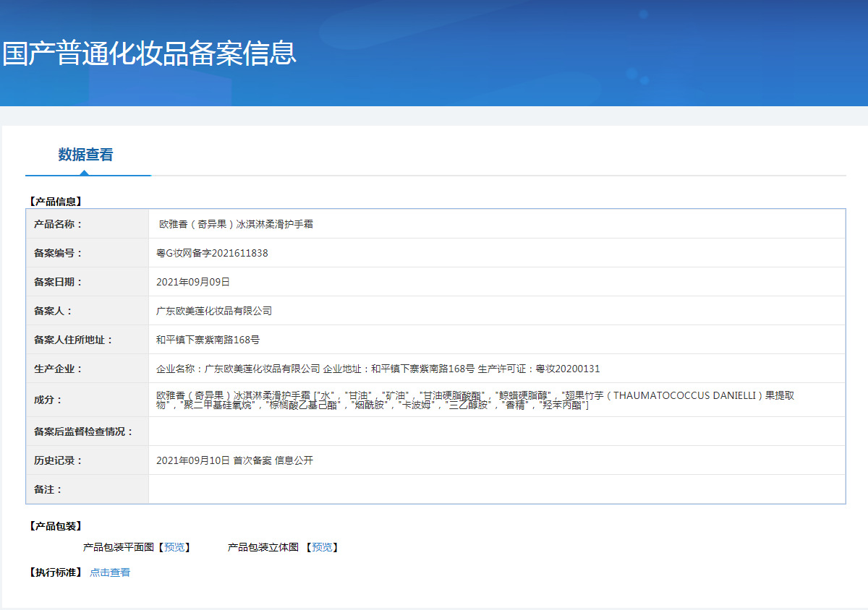
Task: Click the page title 国产普通化妆品备案信息
Action: 150,53
